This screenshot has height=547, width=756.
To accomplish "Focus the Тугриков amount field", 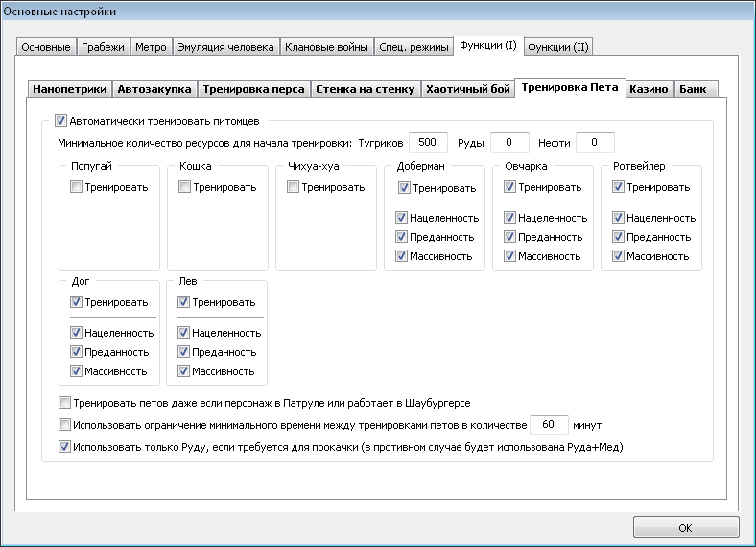I will [428, 142].
